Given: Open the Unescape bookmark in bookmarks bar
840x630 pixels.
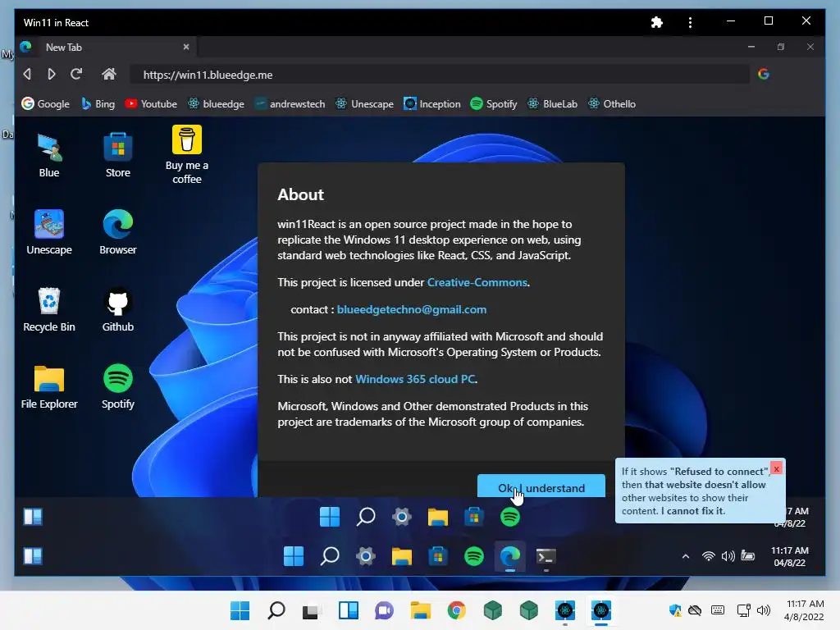Looking at the screenshot, I should pos(364,104).
